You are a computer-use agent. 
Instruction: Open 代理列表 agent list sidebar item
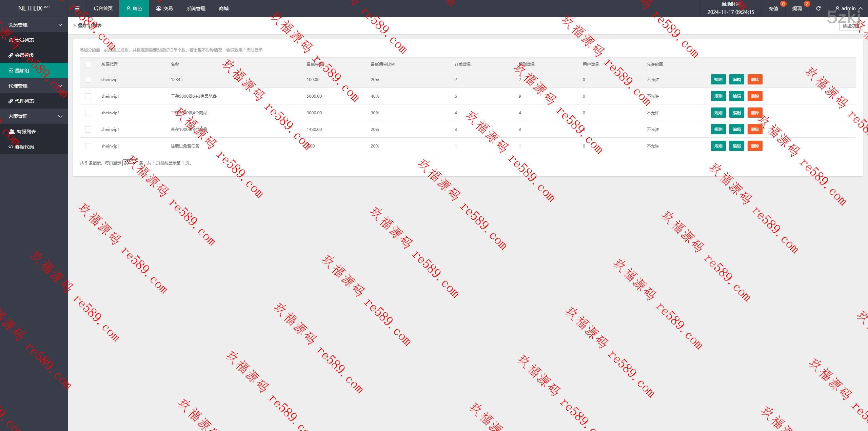[x=24, y=101]
